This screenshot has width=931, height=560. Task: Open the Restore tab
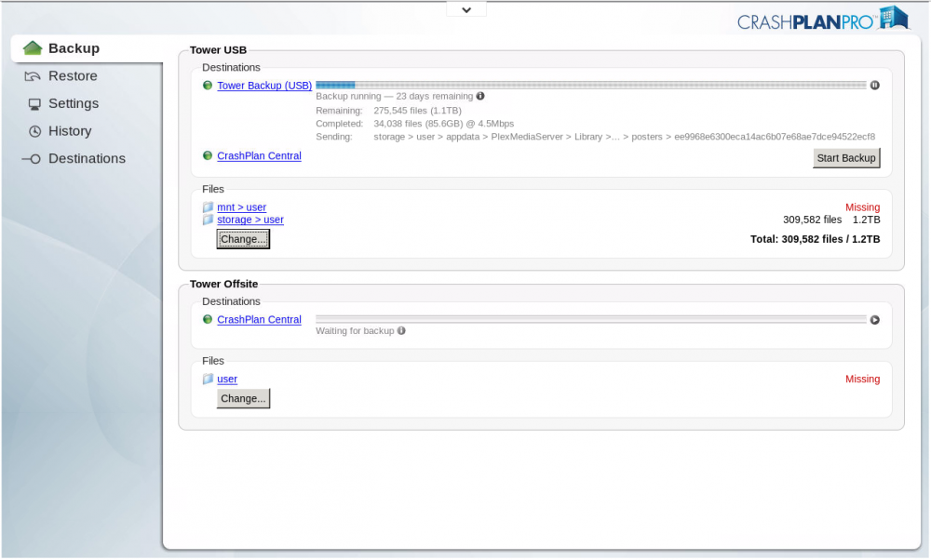pyautogui.click(x=73, y=76)
